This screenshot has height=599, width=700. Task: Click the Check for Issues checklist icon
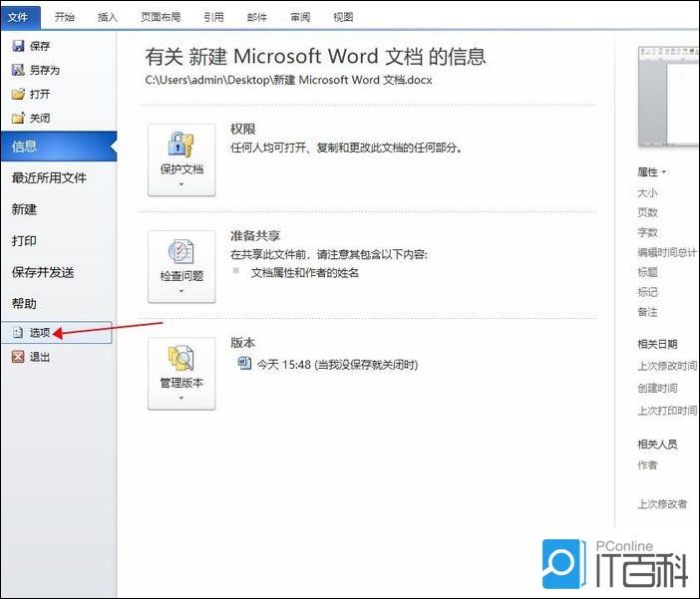(180, 251)
